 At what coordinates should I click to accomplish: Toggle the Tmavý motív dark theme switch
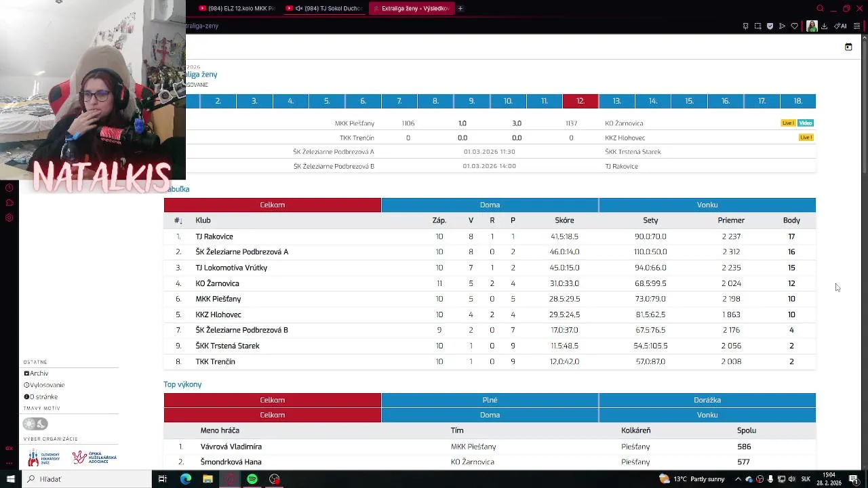click(35, 424)
